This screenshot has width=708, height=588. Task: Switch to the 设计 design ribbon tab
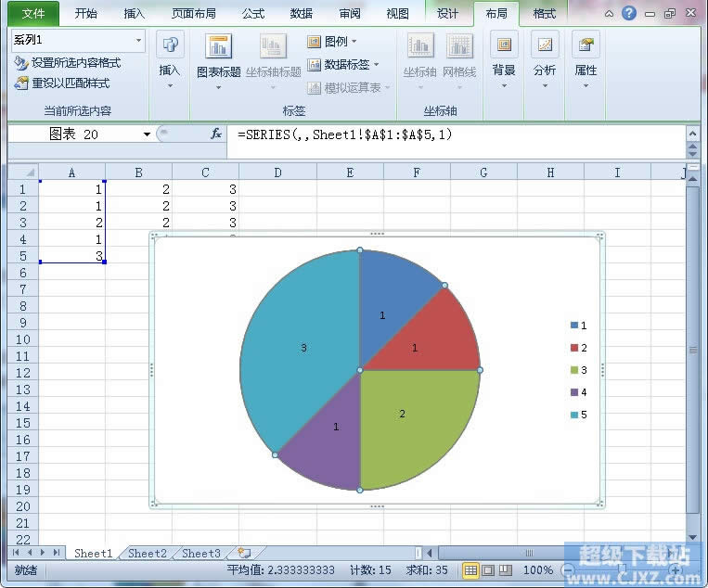(448, 13)
